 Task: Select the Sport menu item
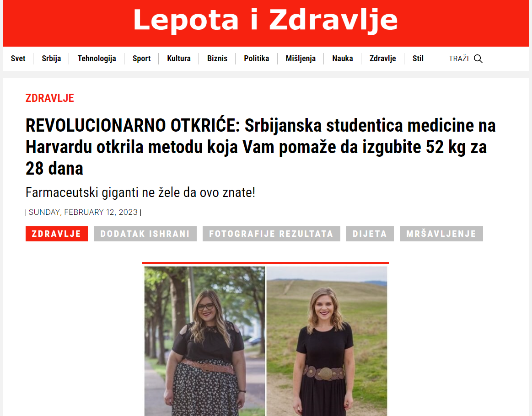tap(141, 59)
